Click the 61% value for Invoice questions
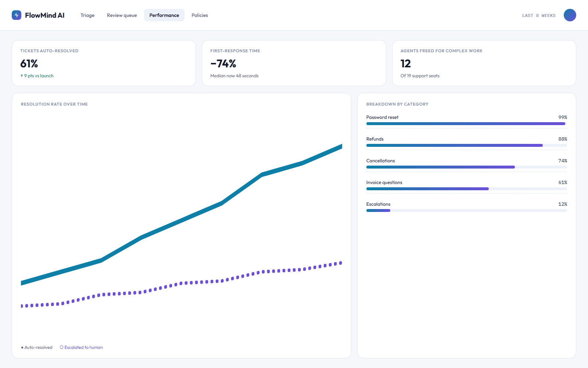Viewport: 588px width, 368px height. click(x=563, y=183)
